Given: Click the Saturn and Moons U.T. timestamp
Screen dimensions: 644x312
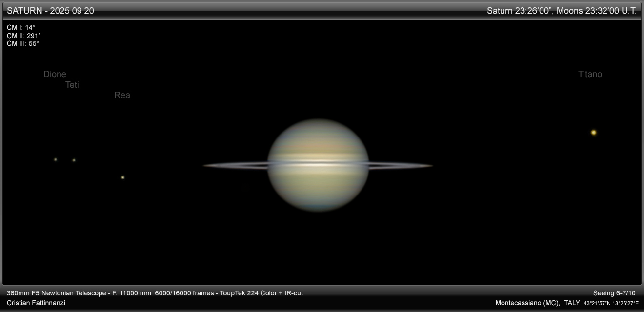Looking at the screenshot, I should [x=562, y=11].
